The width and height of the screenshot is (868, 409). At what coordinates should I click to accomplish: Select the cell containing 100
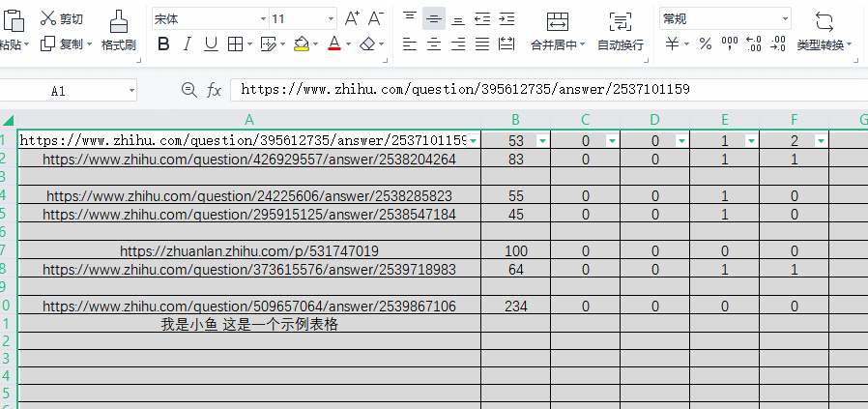coord(516,250)
